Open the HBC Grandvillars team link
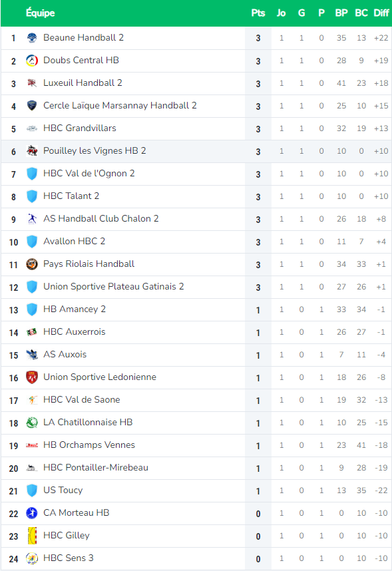Screen dimensions: 392x571 click(80, 128)
